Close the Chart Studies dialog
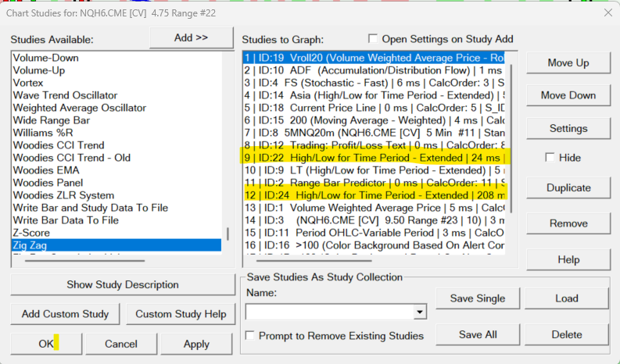The image size is (620, 364). click(607, 12)
